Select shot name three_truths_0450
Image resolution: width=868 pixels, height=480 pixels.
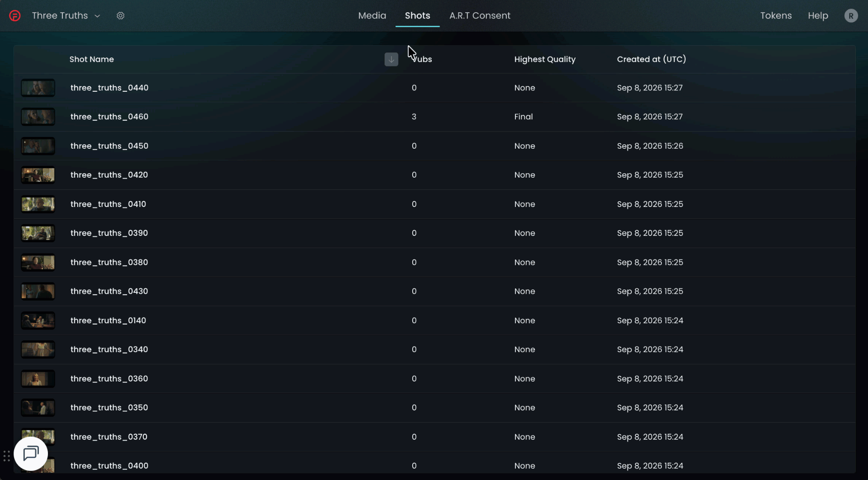tap(109, 146)
